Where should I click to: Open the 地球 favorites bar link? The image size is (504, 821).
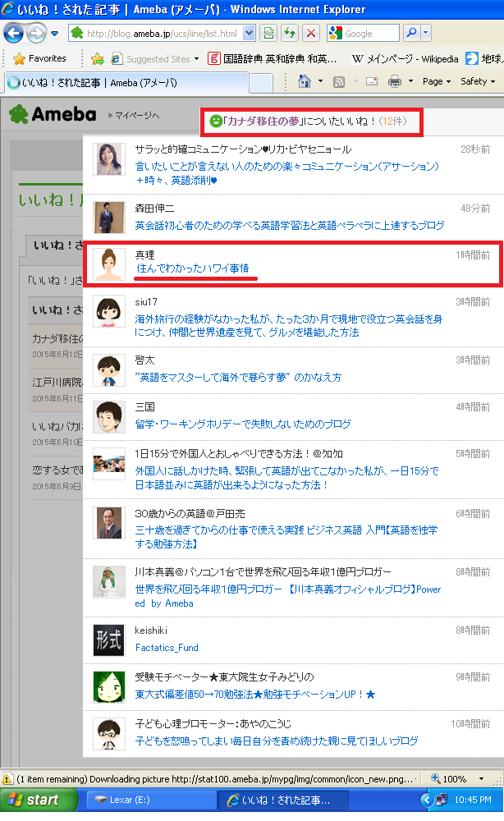click(484, 58)
